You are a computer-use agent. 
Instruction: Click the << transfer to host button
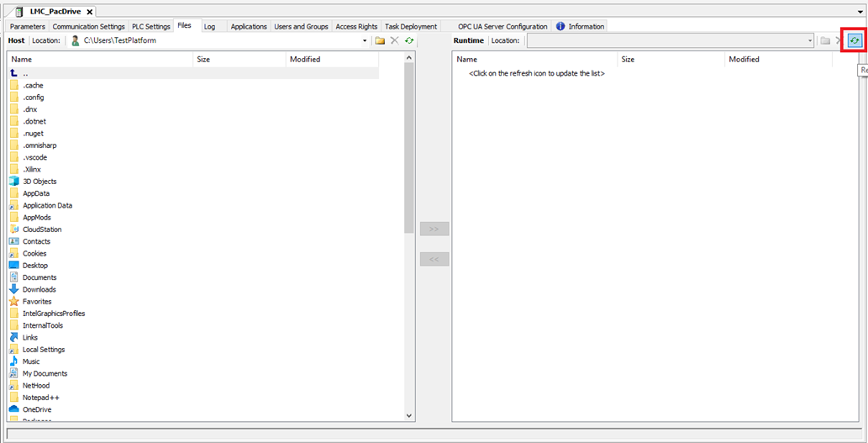(434, 259)
